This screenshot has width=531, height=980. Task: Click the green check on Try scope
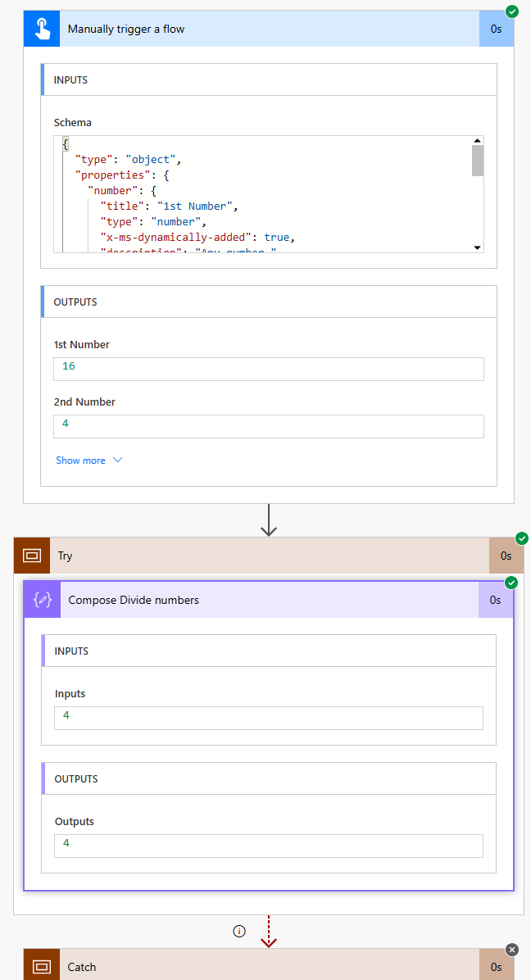coord(522,538)
